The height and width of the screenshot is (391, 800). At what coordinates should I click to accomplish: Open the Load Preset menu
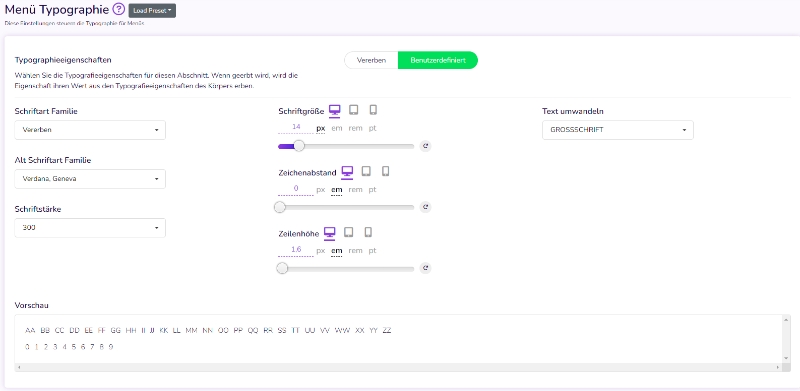click(x=152, y=10)
